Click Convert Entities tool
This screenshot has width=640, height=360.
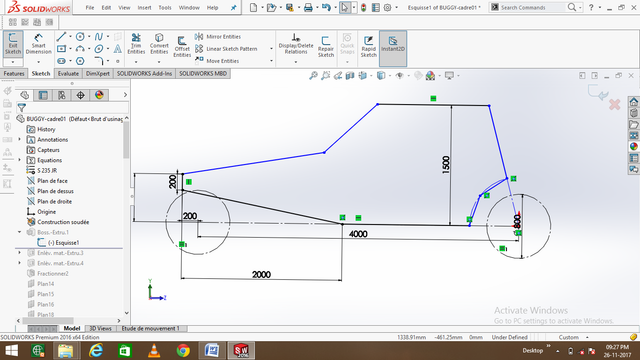pos(159,44)
